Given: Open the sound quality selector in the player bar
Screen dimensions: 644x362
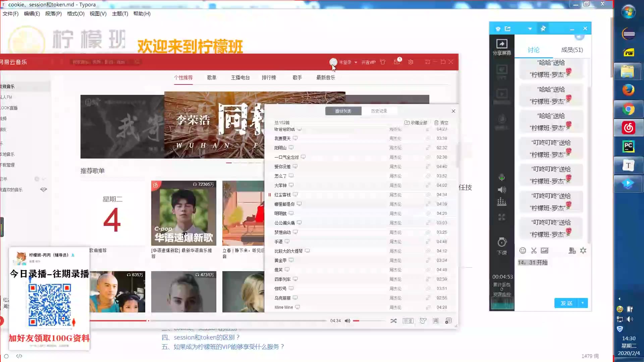Looking at the screenshot, I should [408, 321].
